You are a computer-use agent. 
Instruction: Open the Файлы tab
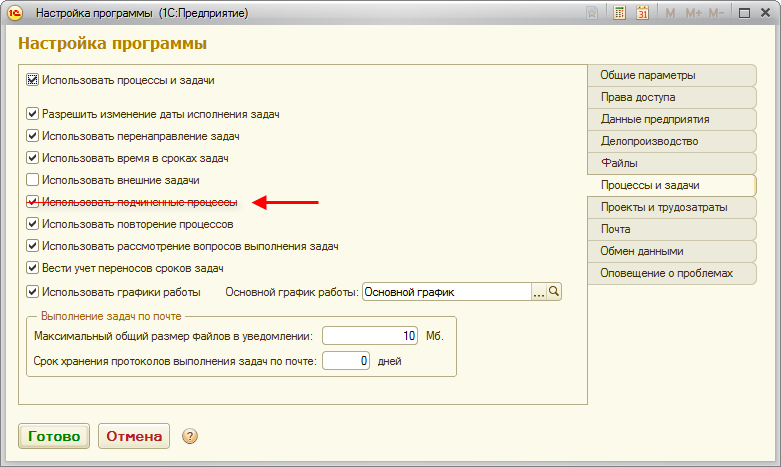tap(672, 163)
